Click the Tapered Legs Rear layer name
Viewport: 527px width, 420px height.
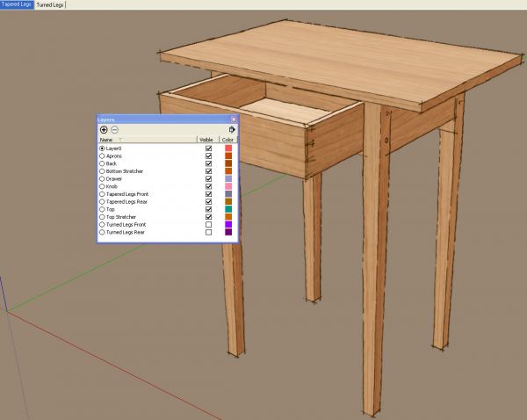pos(126,202)
